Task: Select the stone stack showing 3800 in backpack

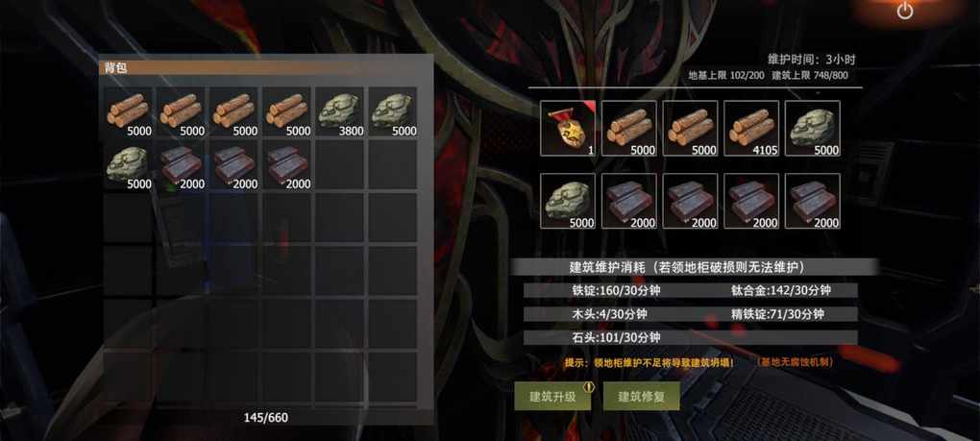Action: click(339, 113)
